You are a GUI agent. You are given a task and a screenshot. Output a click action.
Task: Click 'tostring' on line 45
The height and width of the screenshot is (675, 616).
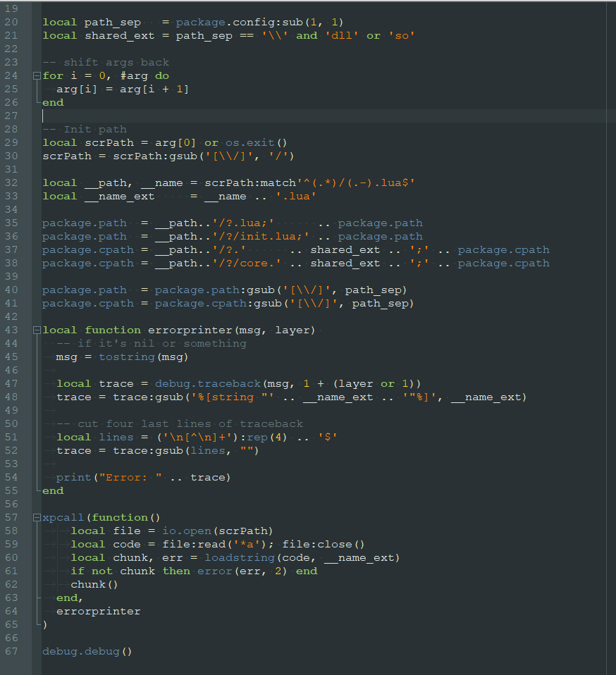coord(127,357)
